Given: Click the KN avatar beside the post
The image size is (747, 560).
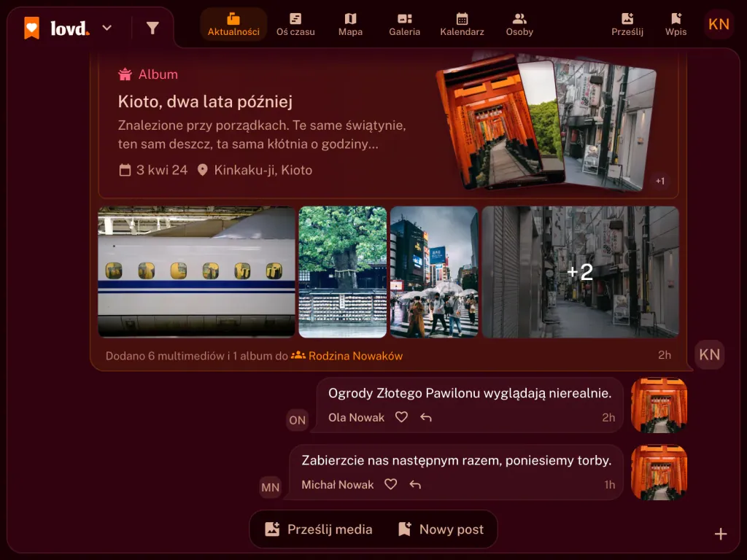Looking at the screenshot, I should (x=709, y=355).
